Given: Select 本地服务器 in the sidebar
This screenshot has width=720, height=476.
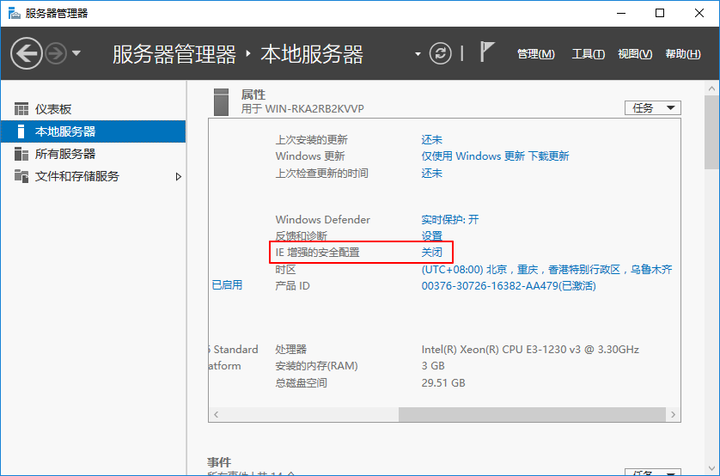Looking at the screenshot, I should 65,132.
